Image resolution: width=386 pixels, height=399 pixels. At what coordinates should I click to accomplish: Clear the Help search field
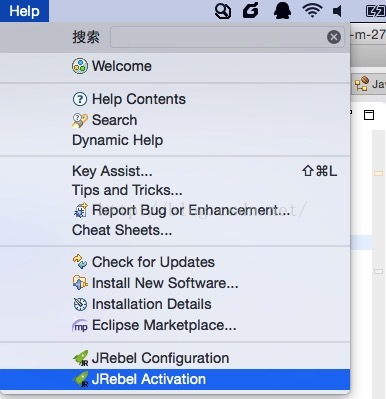pyautogui.click(x=334, y=37)
